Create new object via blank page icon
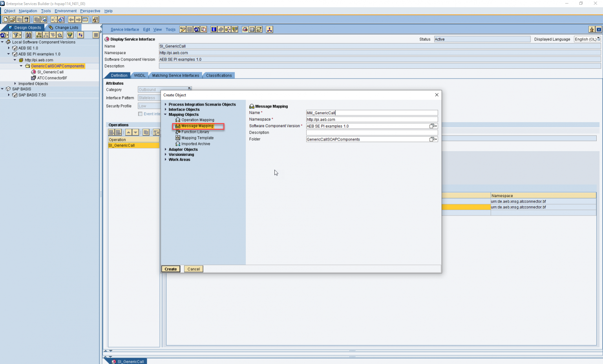Image resolution: width=603 pixels, height=364 pixels. click(5, 18)
